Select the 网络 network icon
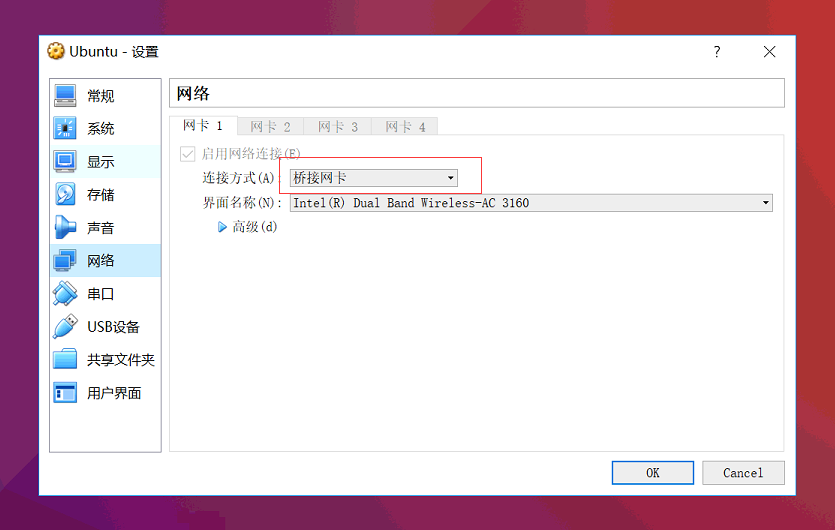 (x=65, y=260)
